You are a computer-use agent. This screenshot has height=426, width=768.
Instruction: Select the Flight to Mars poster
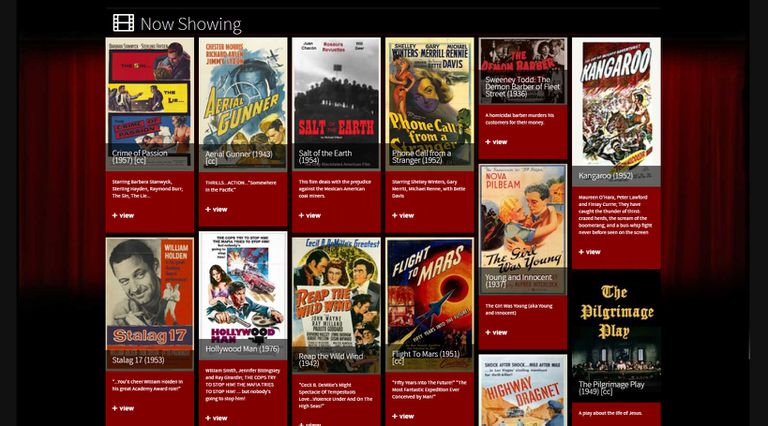click(430, 304)
